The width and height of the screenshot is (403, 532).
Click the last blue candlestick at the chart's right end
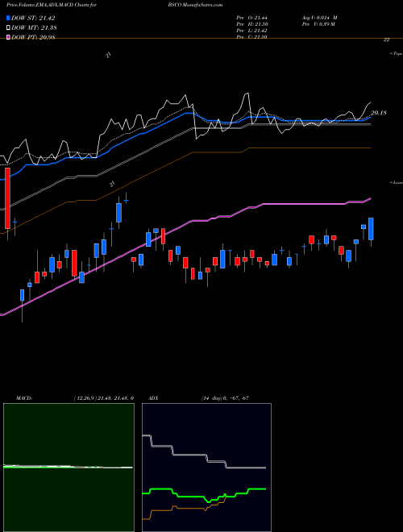tap(371, 229)
